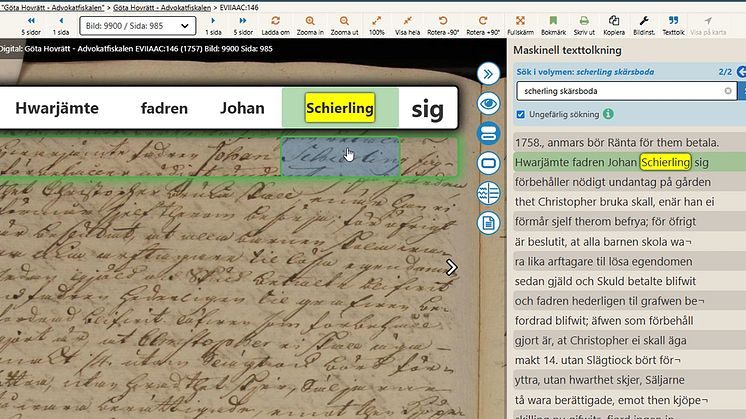Click the Zooma ut magnifier icon
This screenshot has width=746, height=419.
(x=344, y=21)
